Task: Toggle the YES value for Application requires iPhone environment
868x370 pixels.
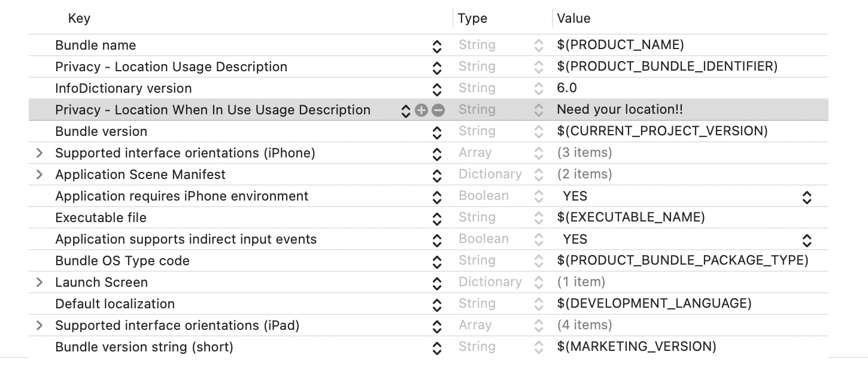Action: pyautogui.click(x=806, y=196)
